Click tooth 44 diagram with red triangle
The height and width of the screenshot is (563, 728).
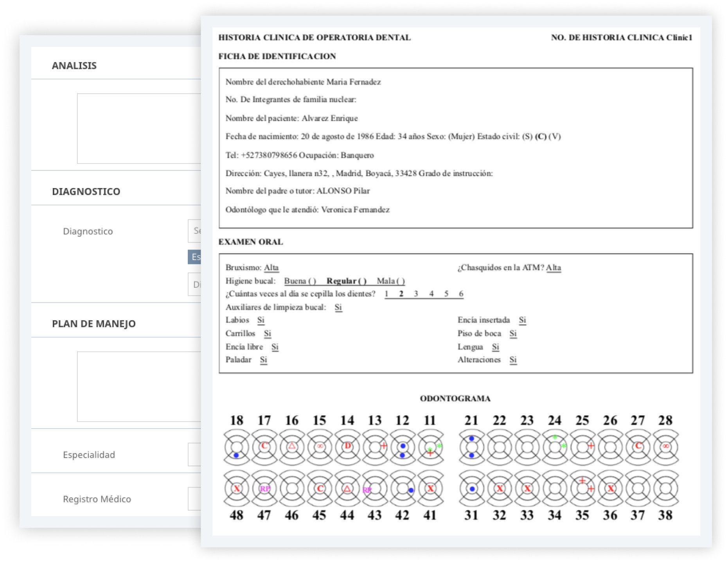(x=347, y=488)
